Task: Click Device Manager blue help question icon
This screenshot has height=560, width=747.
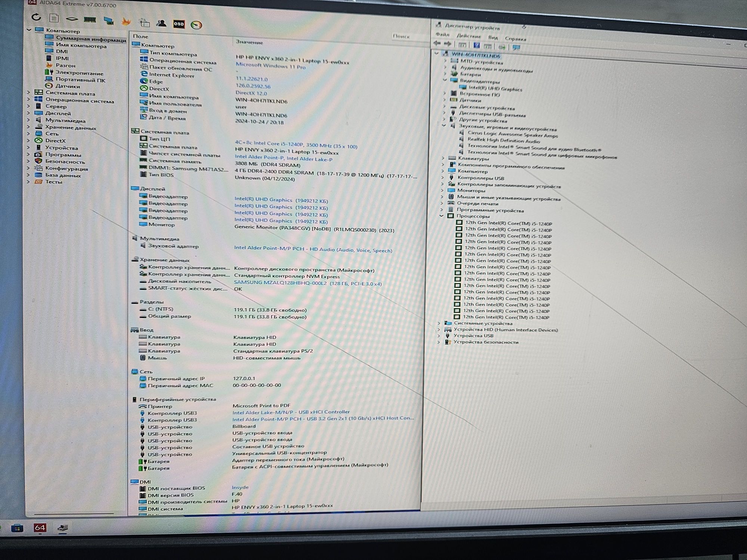Action: click(477, 46)
